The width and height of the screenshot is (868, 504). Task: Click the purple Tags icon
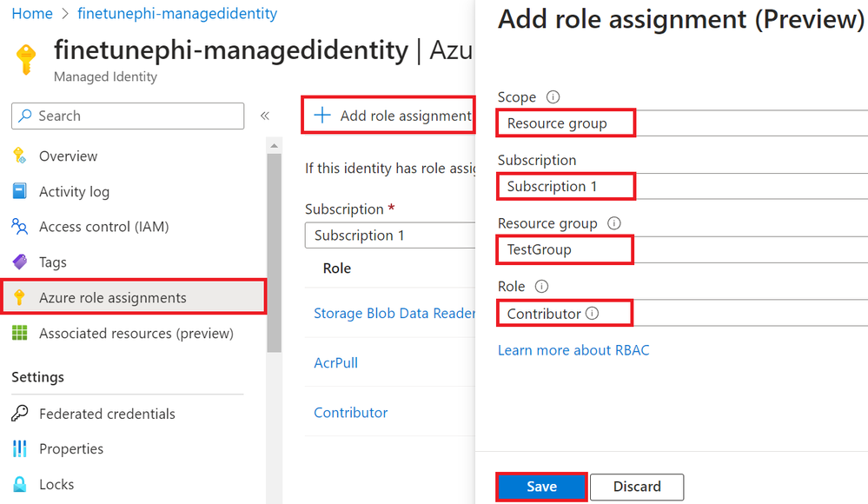pyautogui.click(x=19, y=262)
